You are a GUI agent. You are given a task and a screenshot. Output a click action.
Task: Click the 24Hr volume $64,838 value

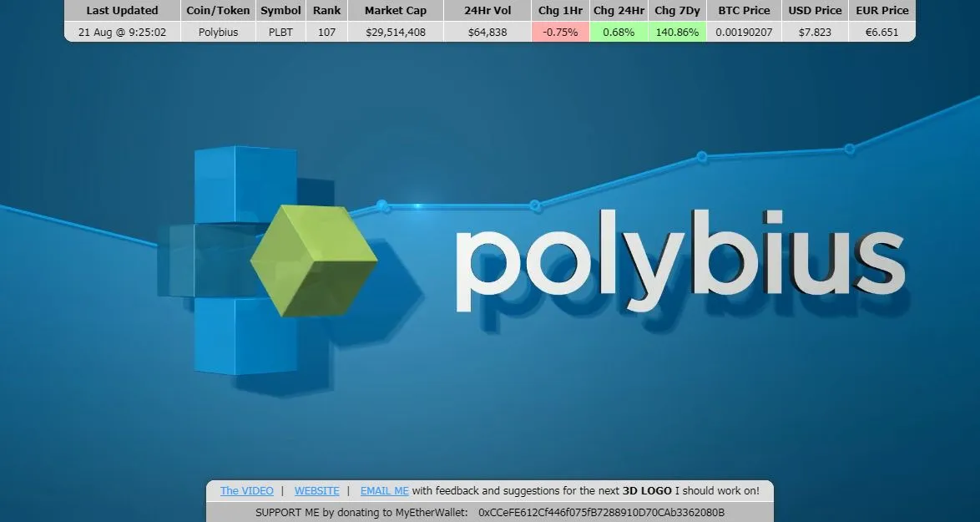click(488, 32)
